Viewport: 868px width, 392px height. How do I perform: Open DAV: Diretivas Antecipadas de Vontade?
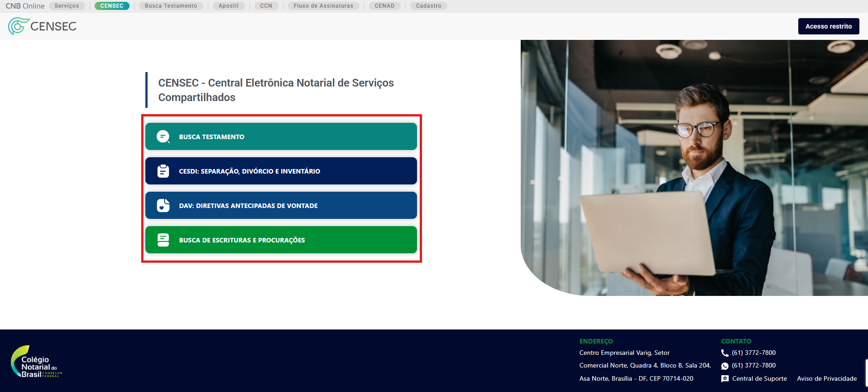[281, 205]
